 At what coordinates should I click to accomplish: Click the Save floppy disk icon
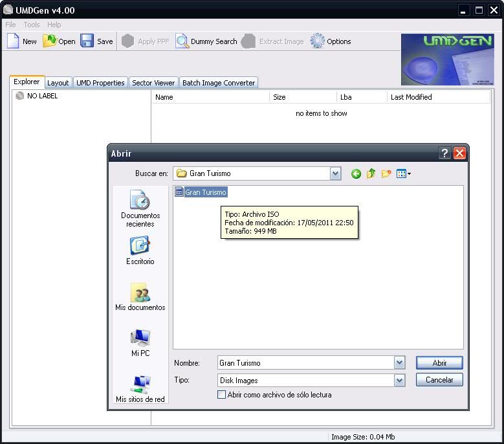point(87,41)
